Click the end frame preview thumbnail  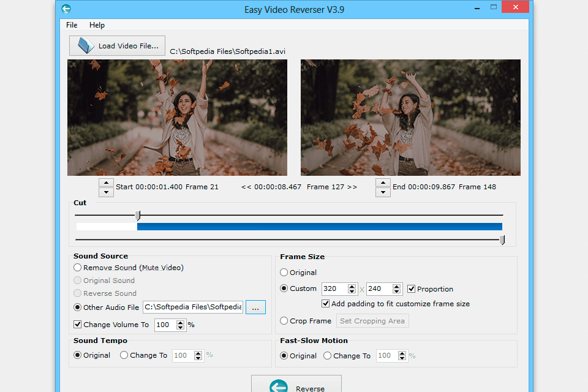tap(410, 118)
